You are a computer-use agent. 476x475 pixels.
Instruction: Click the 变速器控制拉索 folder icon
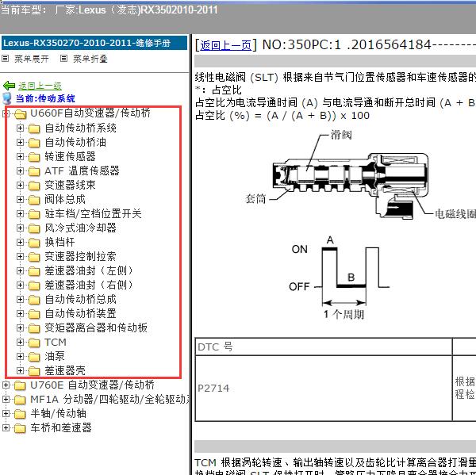(34, 257)
